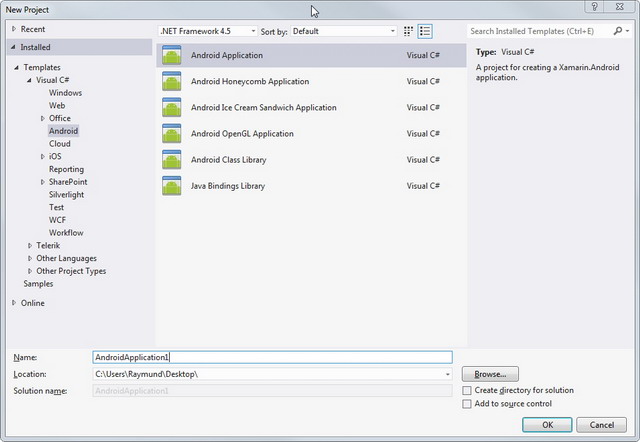Click the Android Application template icon
This screenshot has width=640, height=442.
tap(171, 55)
